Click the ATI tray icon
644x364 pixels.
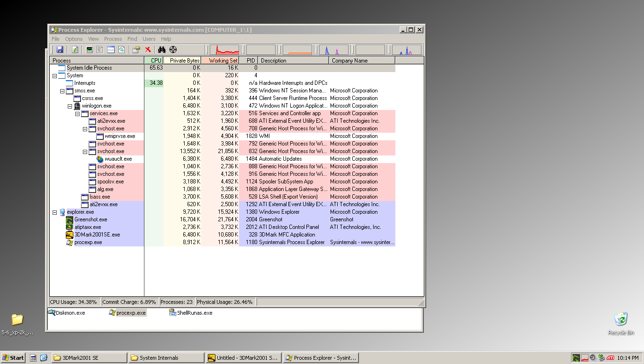(x=611, y=358)
